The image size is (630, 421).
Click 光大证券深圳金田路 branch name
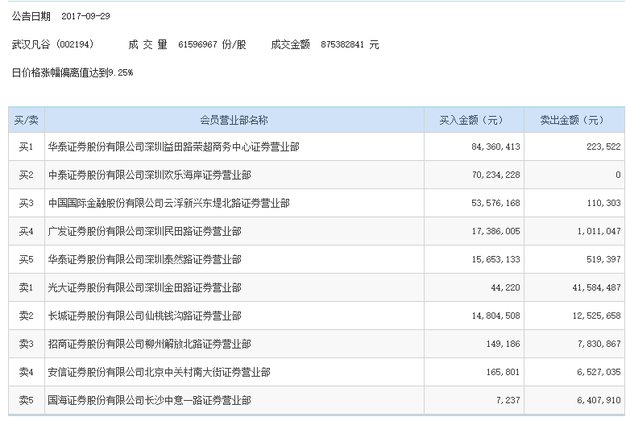point(145,288)
